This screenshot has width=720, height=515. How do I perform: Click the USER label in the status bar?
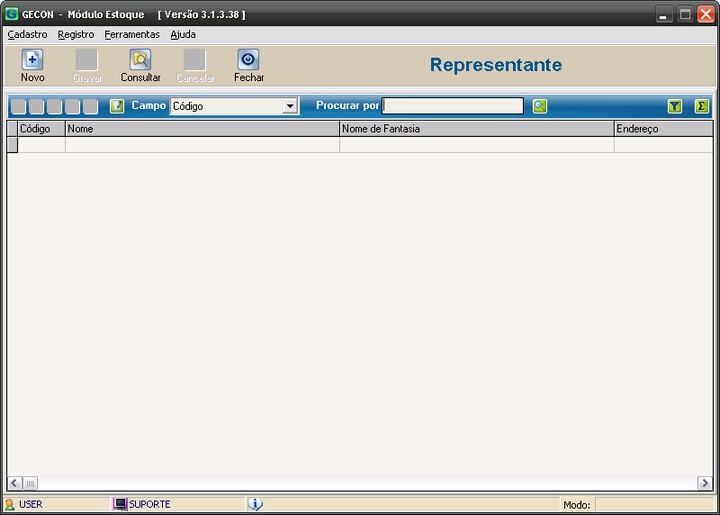31,504
